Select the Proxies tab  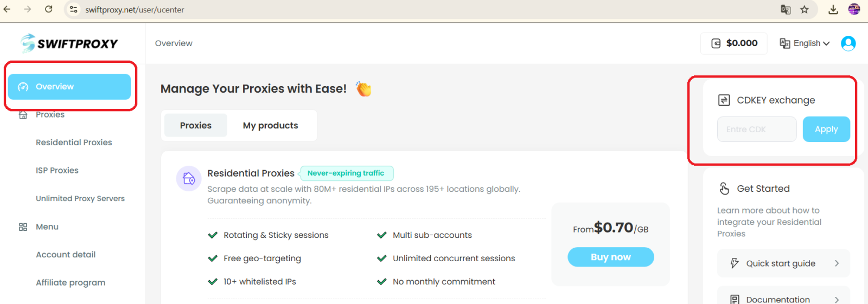[196, 125]
